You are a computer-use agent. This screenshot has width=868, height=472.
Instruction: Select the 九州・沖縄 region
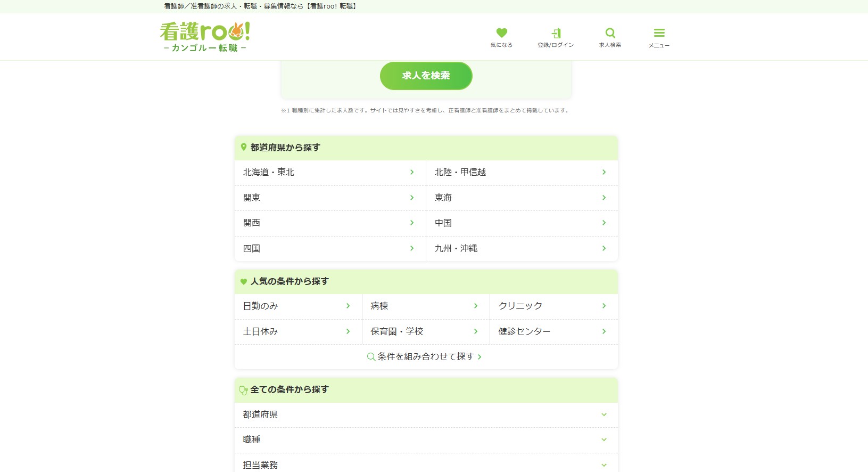(x=522, y=248)
